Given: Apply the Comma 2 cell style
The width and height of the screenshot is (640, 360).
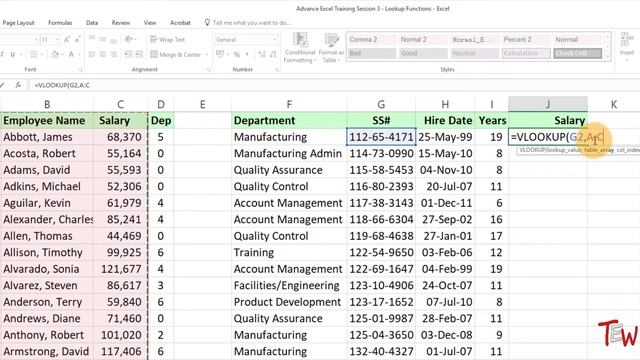Looking at the screenshot, I should [x=371, y=40].
